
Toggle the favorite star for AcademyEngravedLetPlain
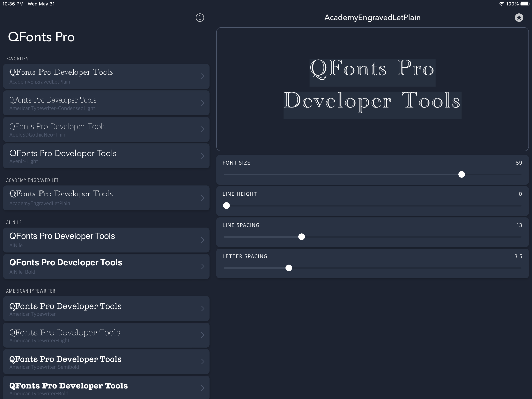(x=519, y=18)
